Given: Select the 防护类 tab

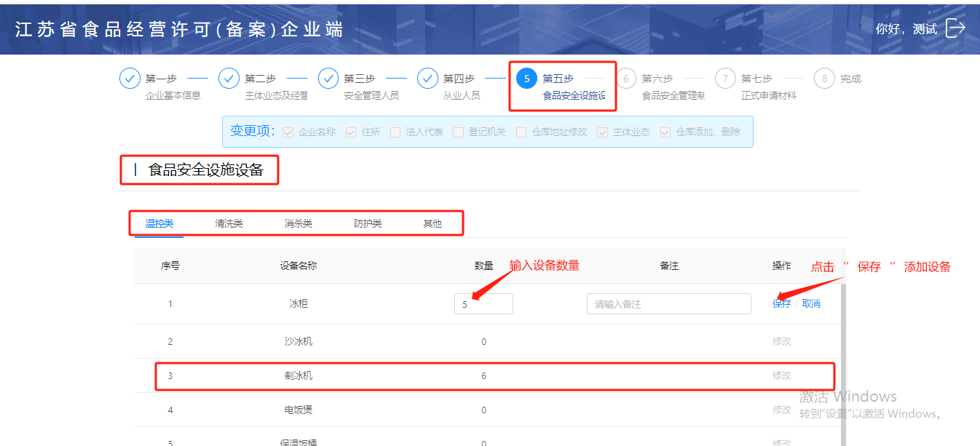Looking at the screenshot, I should click(x=368, y=223).
